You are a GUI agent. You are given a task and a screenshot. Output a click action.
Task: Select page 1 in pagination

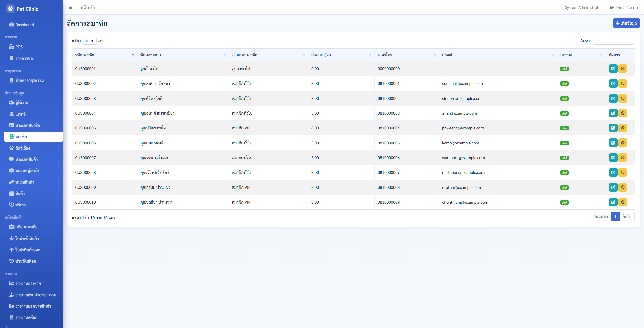(615, 216)
